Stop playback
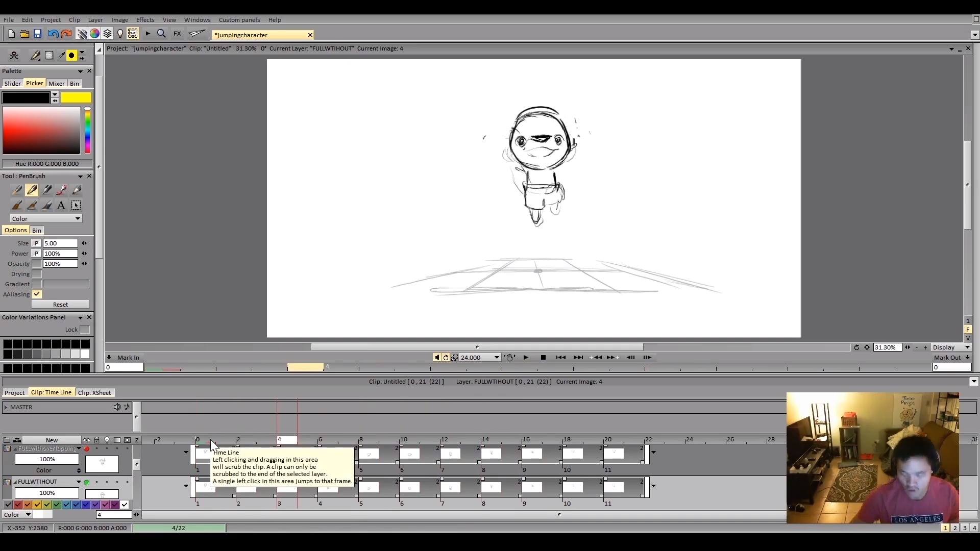Image resolution: width=980 pixels, height=551 pixels. [543, 358]
